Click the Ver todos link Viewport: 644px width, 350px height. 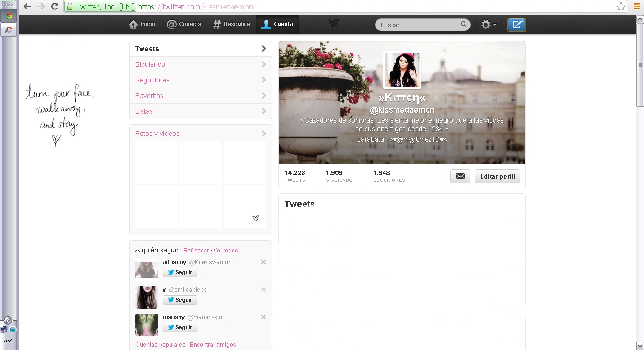pyautogui.click(x=226, y=251)
